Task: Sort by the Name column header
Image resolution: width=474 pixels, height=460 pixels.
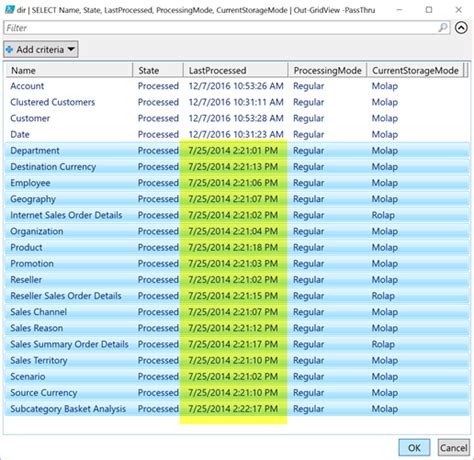Action: click(69, 70)
